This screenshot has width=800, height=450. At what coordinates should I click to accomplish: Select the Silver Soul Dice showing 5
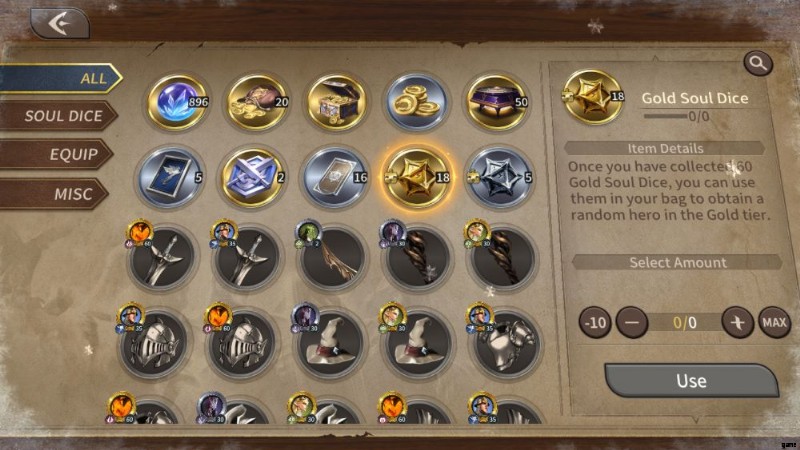pyautogui.click(x=499, y=178)
